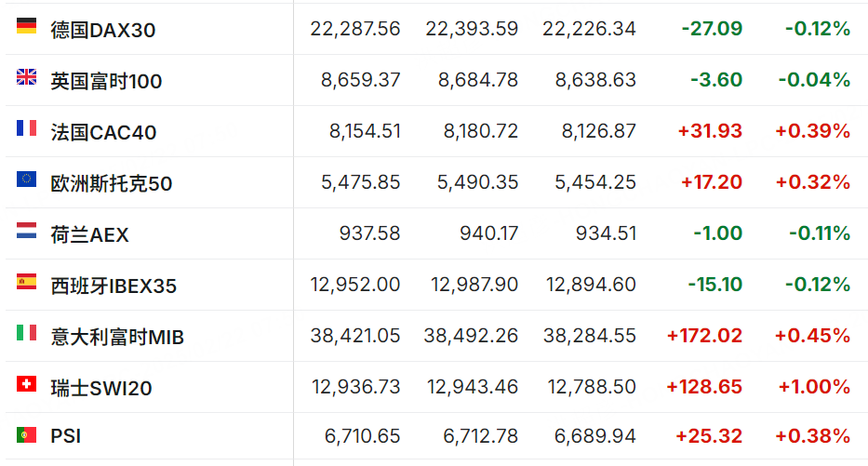The width and height of the screenshot is (868, 466).
Task: Open the PSI index link
Action: pyautogui.click(x=66, y=436)
